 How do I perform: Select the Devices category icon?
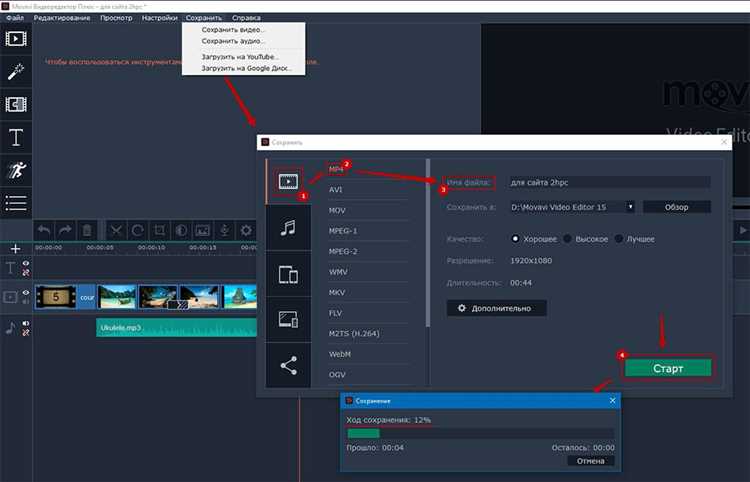[288, 274]
